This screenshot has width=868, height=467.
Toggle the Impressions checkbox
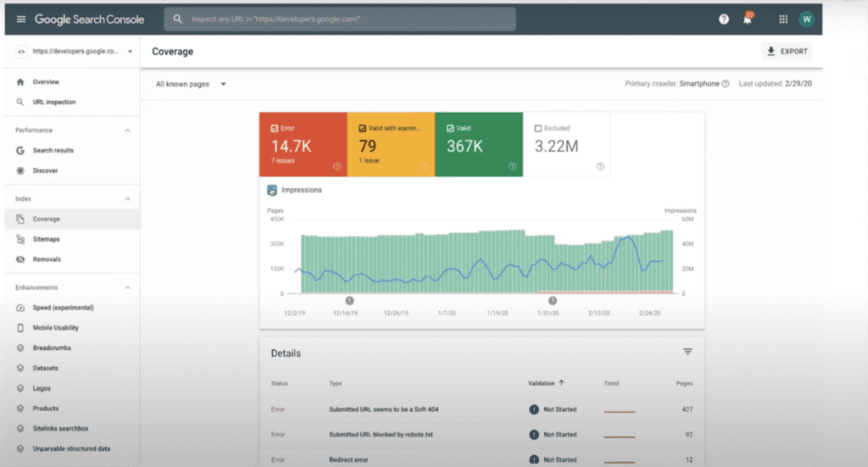point(272,191)
